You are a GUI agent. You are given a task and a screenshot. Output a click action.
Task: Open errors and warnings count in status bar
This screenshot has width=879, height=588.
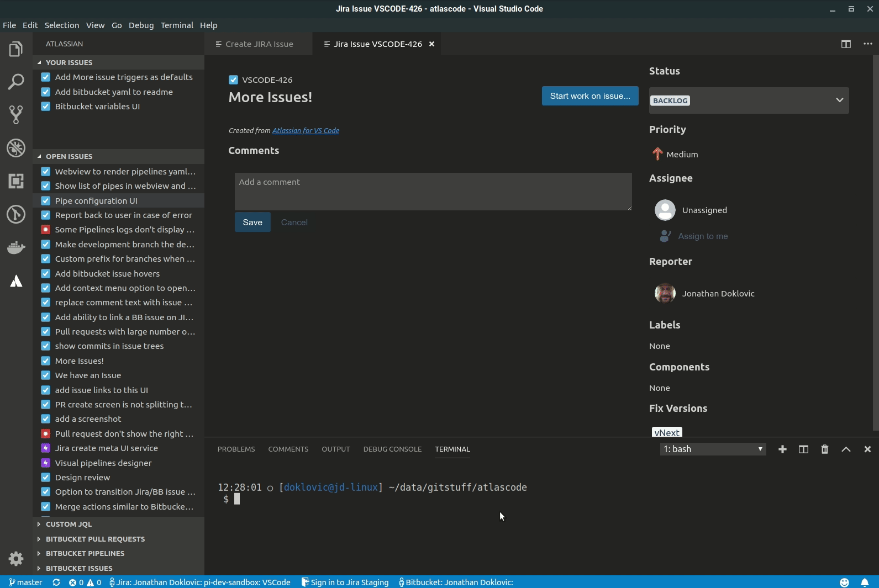tap(85, 582)
